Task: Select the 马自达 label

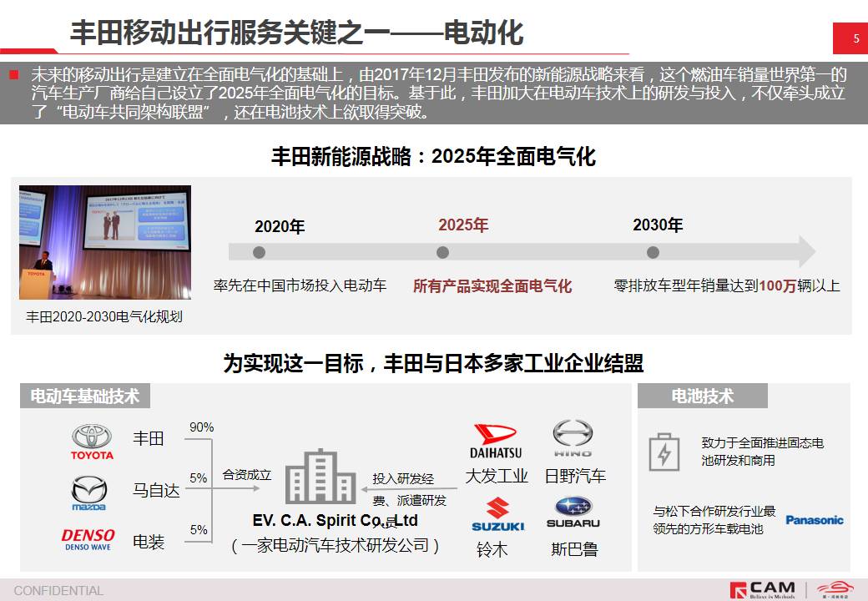Action: click(x=156, y=490)
